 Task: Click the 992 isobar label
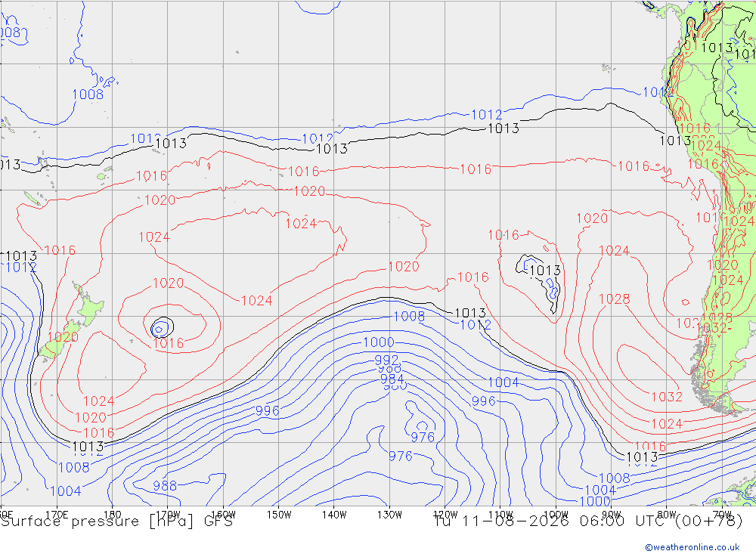386,361
